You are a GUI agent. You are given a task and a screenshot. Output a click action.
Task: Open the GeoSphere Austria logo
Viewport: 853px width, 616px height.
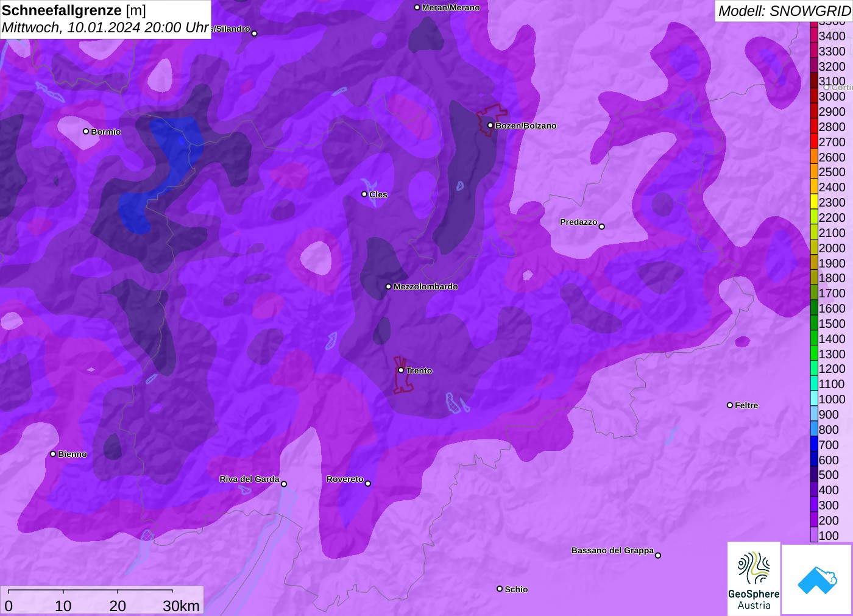tap(754, 579)
